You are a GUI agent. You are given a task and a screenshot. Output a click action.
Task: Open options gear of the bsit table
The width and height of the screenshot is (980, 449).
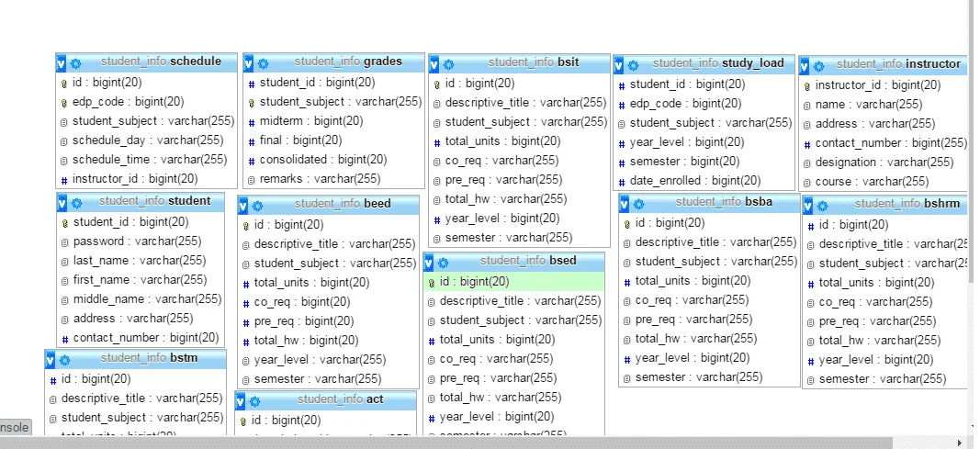[x=449, y=64]
